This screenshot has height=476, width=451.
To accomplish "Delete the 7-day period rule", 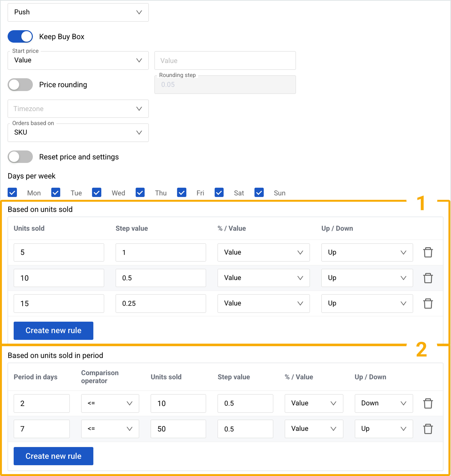I will [428, 429].
